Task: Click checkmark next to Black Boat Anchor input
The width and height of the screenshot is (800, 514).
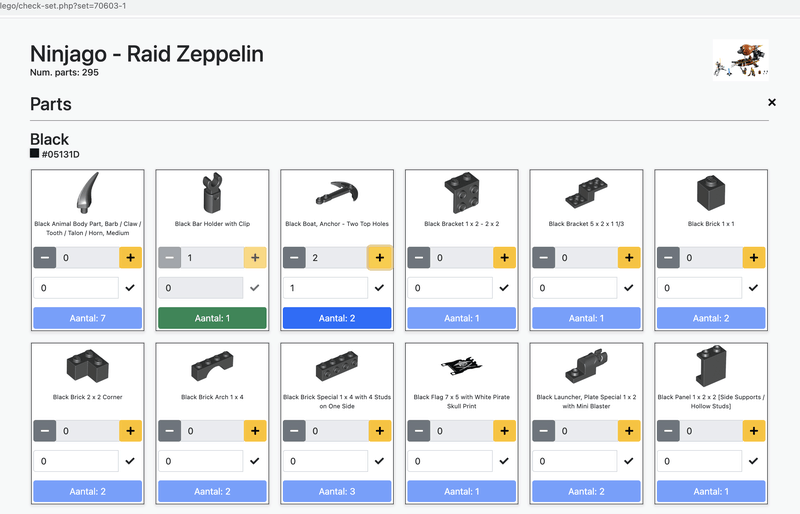Action: [379, 288]
